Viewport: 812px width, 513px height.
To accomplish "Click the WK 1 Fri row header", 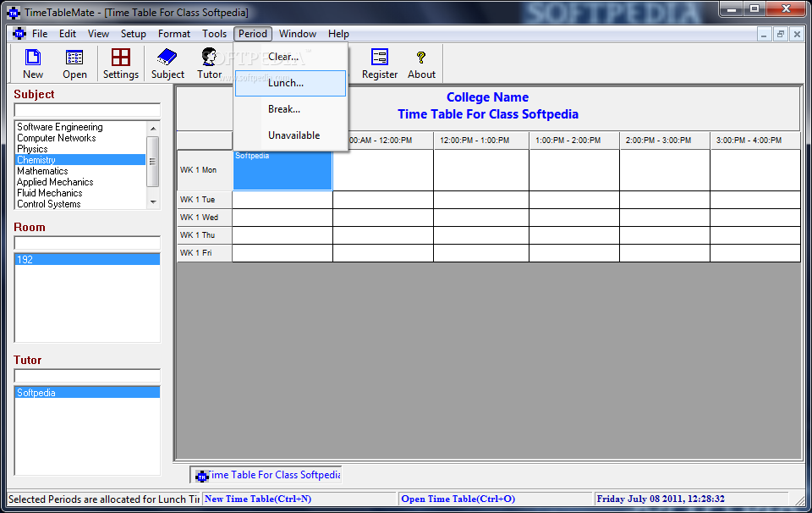I will point(205,253).
